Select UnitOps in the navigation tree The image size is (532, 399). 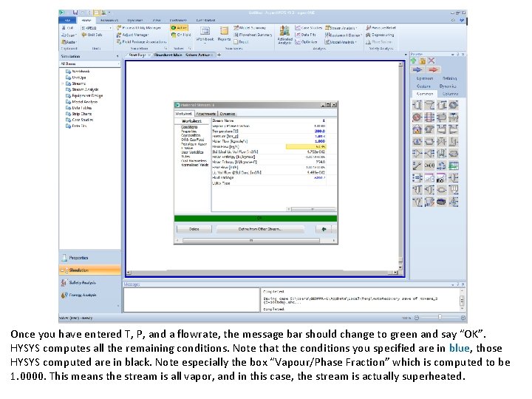[x=78, y=78]
